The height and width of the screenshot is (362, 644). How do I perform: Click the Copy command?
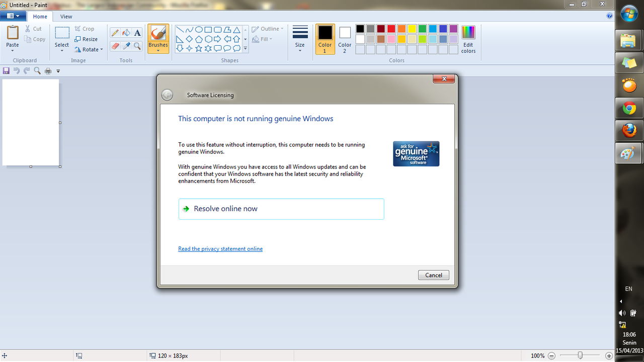[x=35, y=39]
